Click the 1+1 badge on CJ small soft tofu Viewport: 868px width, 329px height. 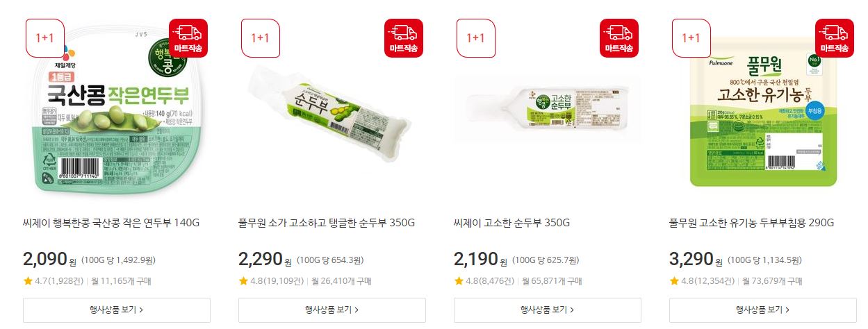(45, 37)
